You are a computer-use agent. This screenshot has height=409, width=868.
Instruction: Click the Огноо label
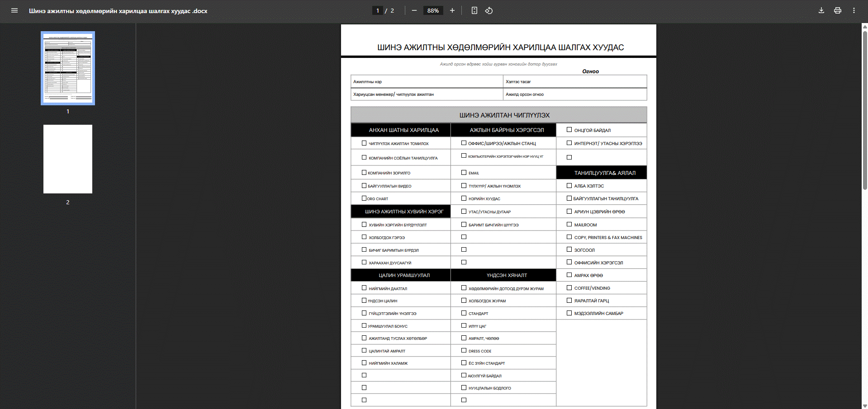pyautogui.click(x=590, y=71)
